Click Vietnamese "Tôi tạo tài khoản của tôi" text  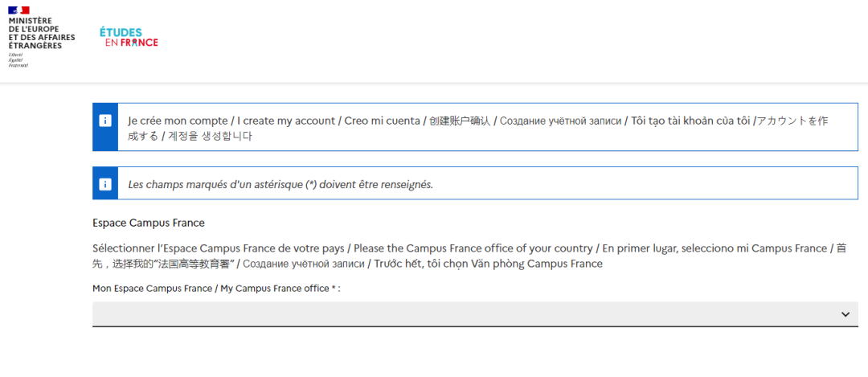click(x=690, y=121)
